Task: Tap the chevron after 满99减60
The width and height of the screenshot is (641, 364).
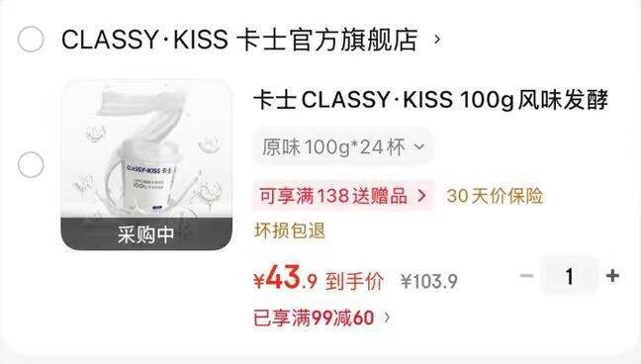Action: [x=387, y=318]
